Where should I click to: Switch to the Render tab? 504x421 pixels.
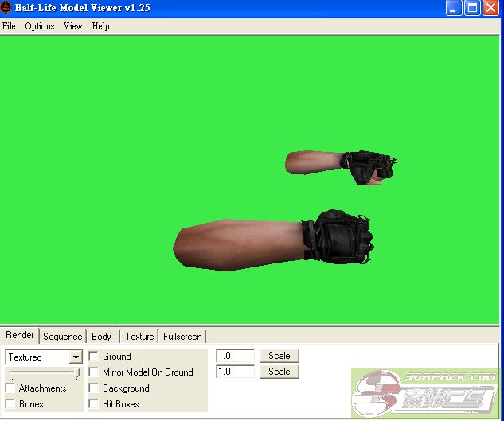(20, 335)
